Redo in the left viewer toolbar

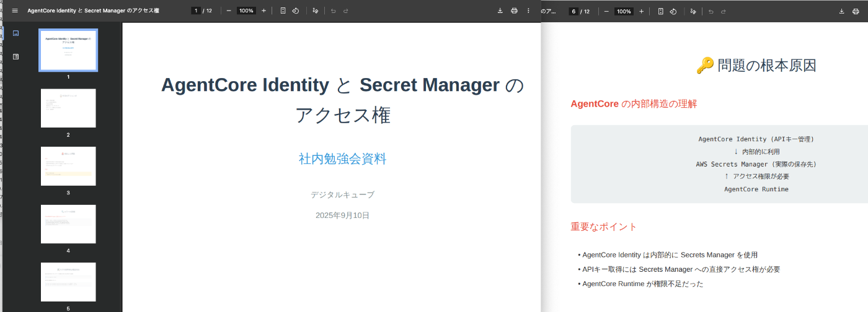(346, 11)
